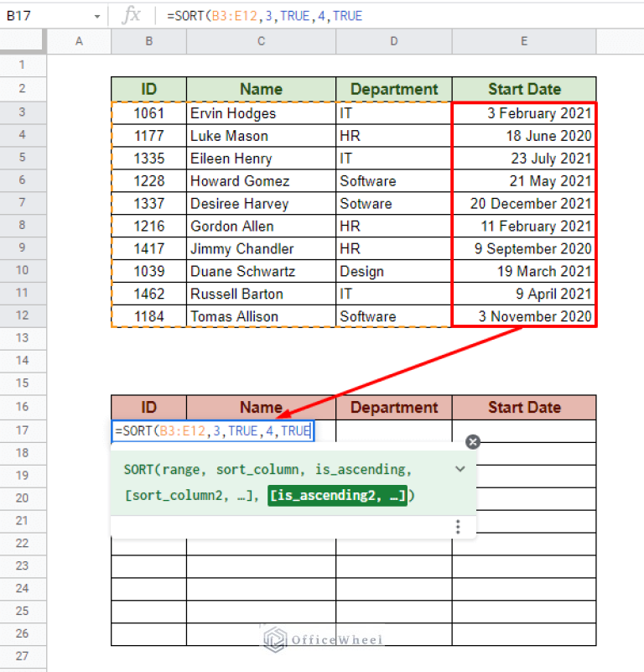
Task: Close the SORT formula help tooltip
Action: (x=473, y=442)
